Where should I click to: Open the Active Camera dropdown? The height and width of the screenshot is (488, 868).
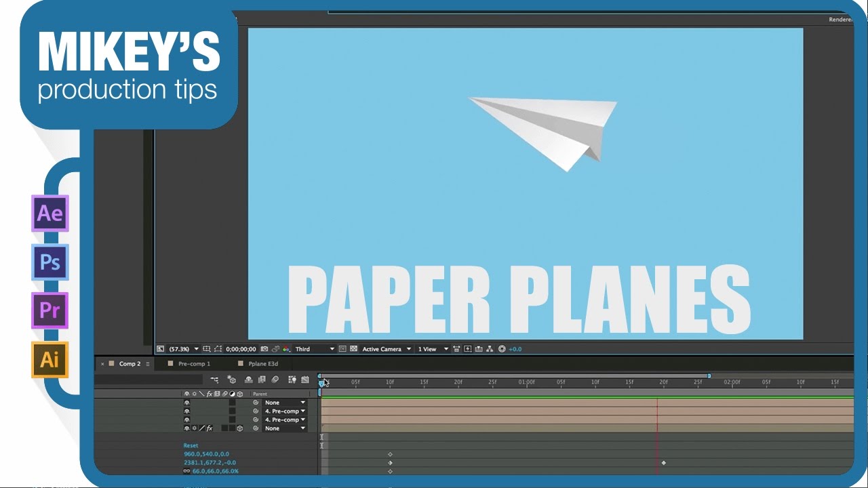point(387,349)
